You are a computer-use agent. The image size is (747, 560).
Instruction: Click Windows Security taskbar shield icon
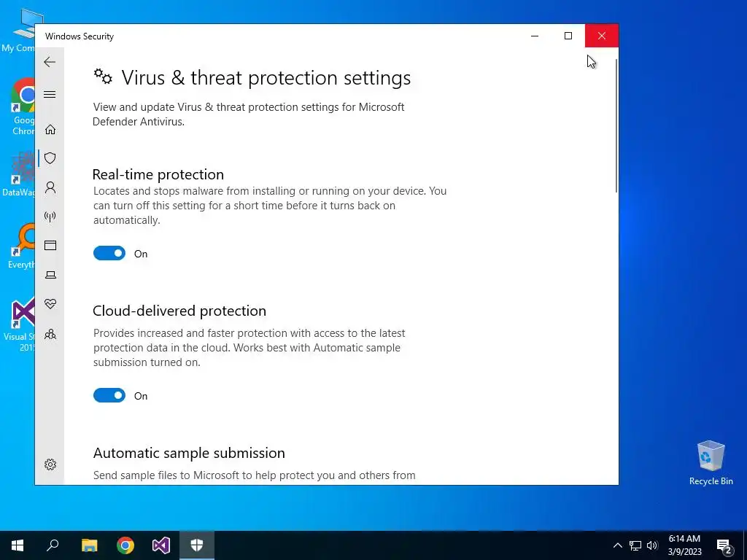(197, 545)
